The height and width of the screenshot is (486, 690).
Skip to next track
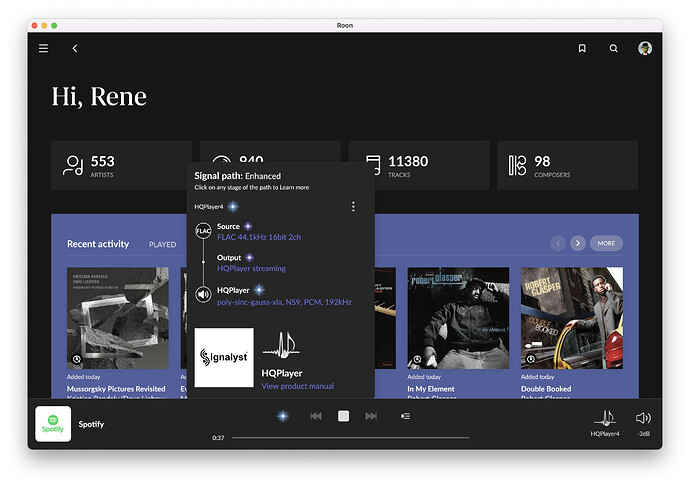pyautogui.click(x=371, y=416)
